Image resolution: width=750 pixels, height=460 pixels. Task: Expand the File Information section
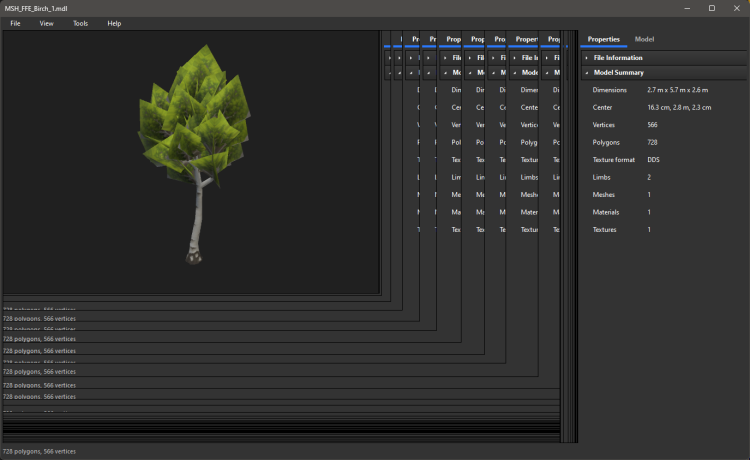tap(618, 58)
